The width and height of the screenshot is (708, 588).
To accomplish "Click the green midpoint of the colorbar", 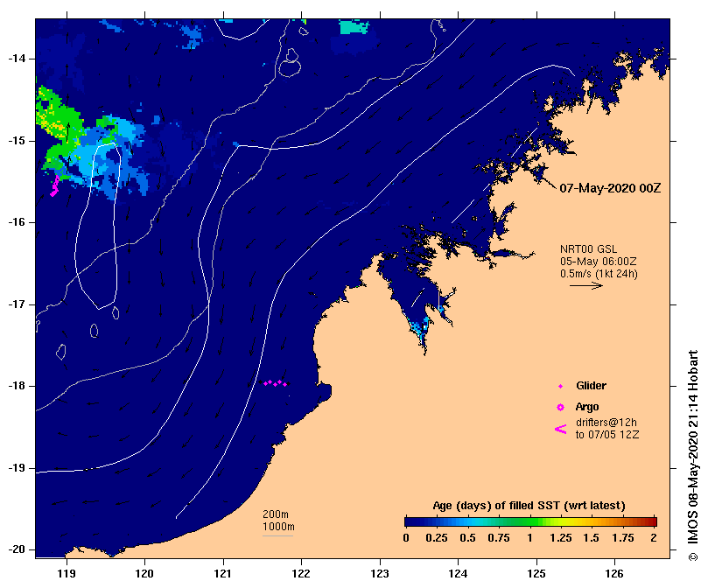I will coord(530,522).
